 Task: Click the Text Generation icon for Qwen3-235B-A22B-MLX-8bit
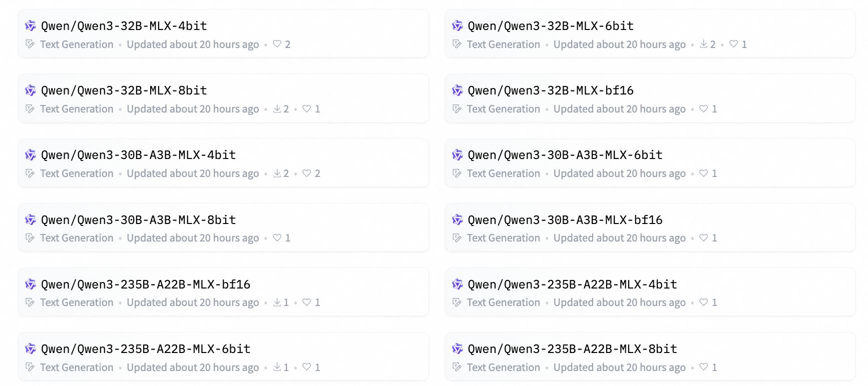click(x=457, y=367)
